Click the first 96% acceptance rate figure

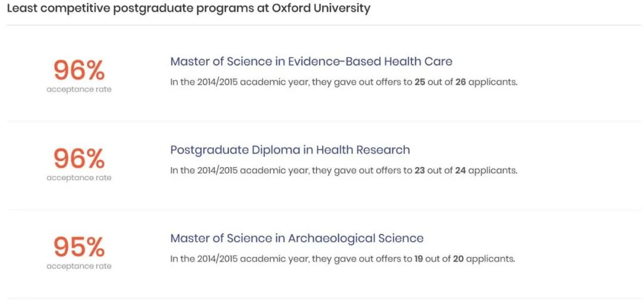pos(79,70)
